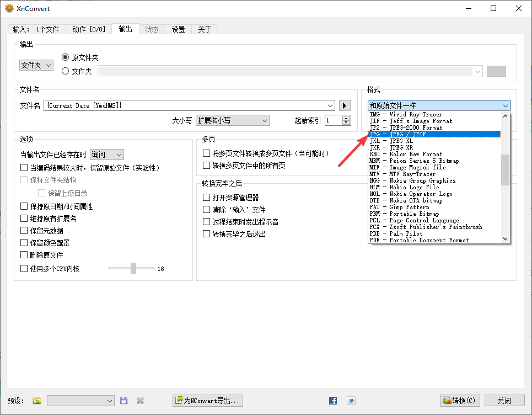The height and width of the screenshot is (415, 532).
Task: Switch to the 设置 tab
Action: pyautogui.click(x=178, y=29)
